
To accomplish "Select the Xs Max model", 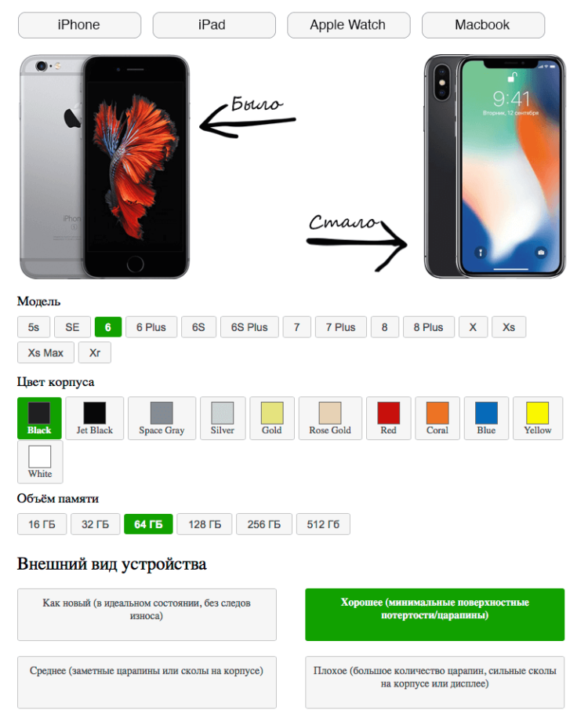I will click(x=45, y=352).
